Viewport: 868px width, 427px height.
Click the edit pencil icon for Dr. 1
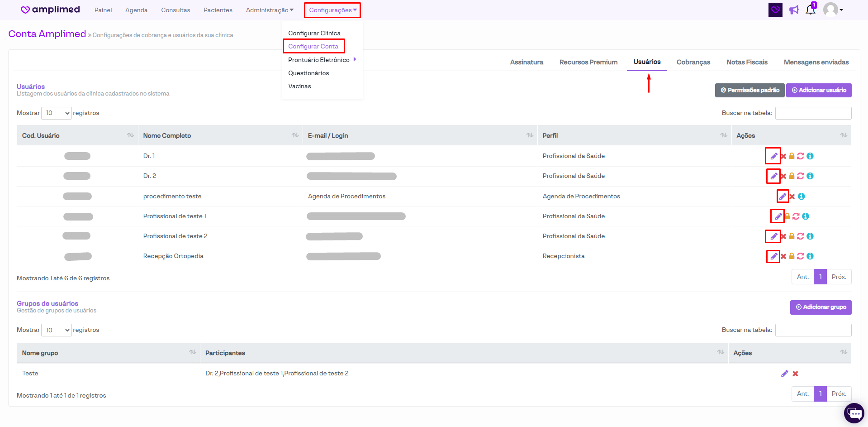(x=773, y=156)
